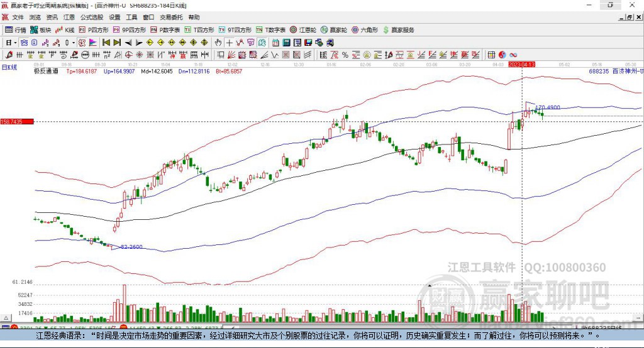
Task: Click the red-blue yin-yang icon
Action: click(x=502, y=55)
